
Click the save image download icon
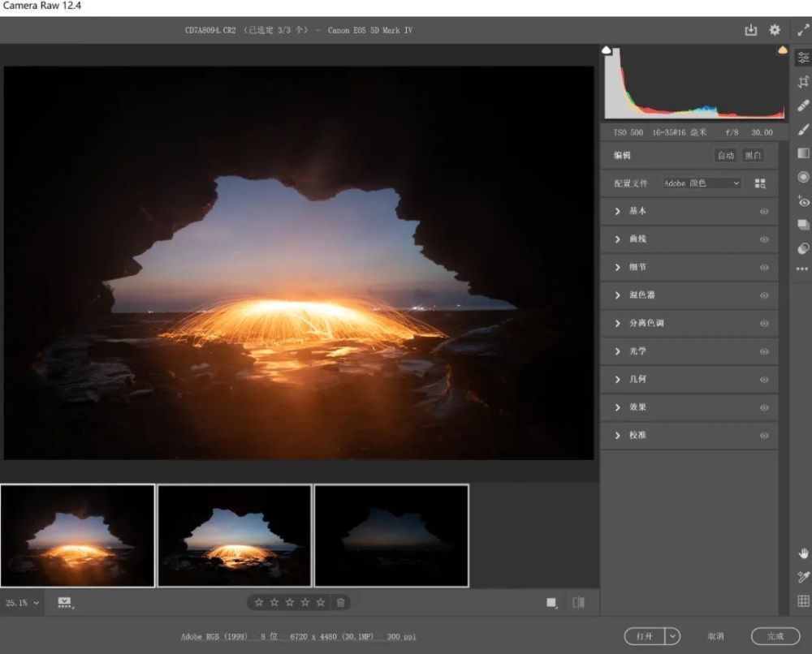[x=751, y=30]
